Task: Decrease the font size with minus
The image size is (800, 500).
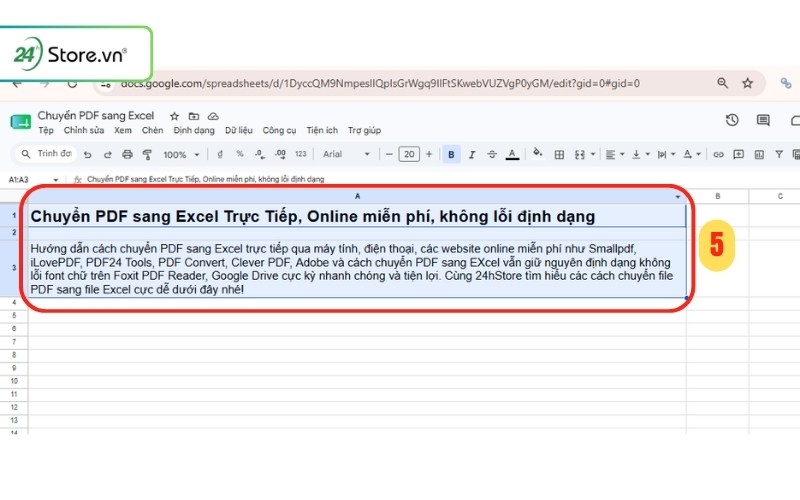Action: coord(389,154)
